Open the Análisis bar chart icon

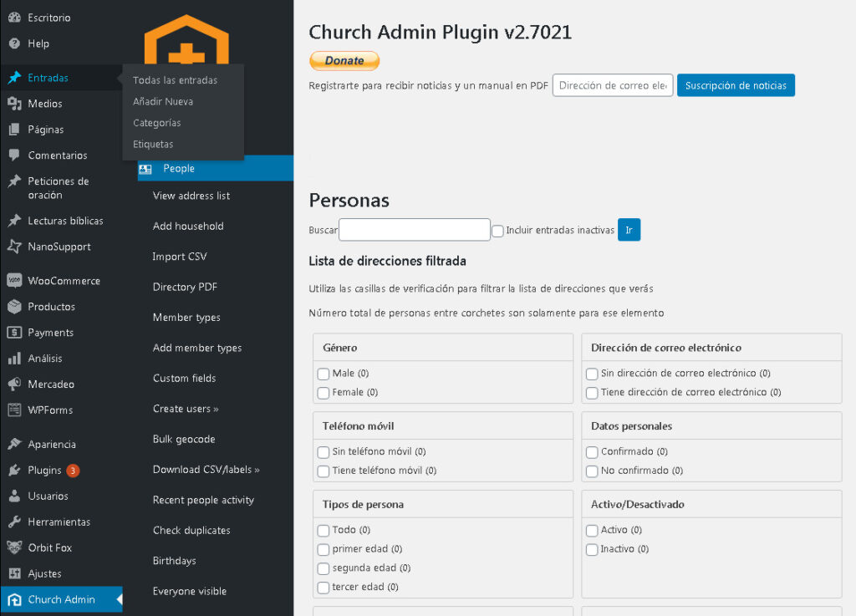pos(14,359)
